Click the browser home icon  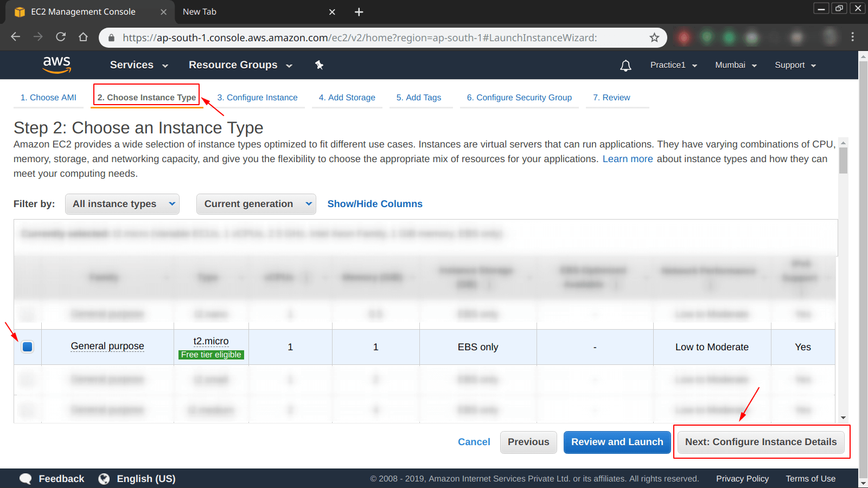[83, 37]
